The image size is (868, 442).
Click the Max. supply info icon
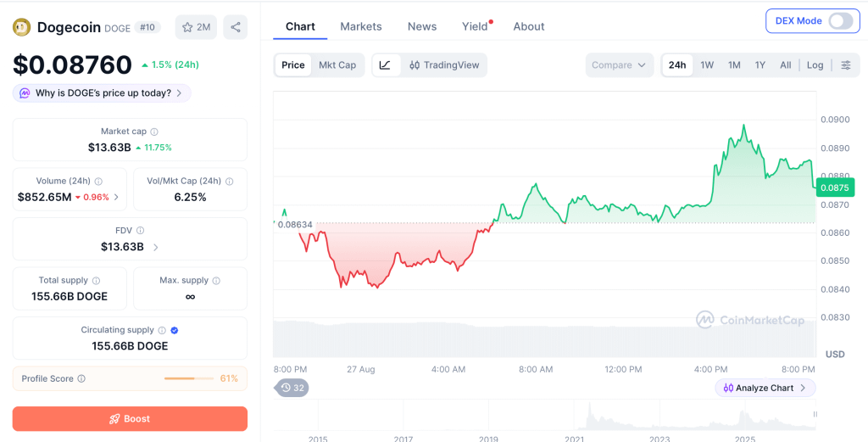point(216,281)
